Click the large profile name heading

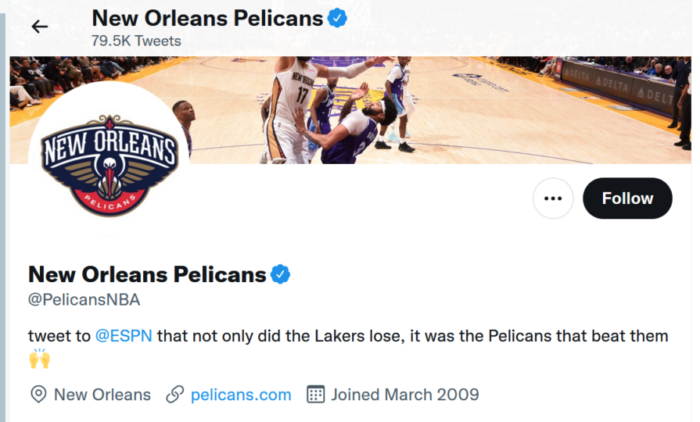[147, 274]
